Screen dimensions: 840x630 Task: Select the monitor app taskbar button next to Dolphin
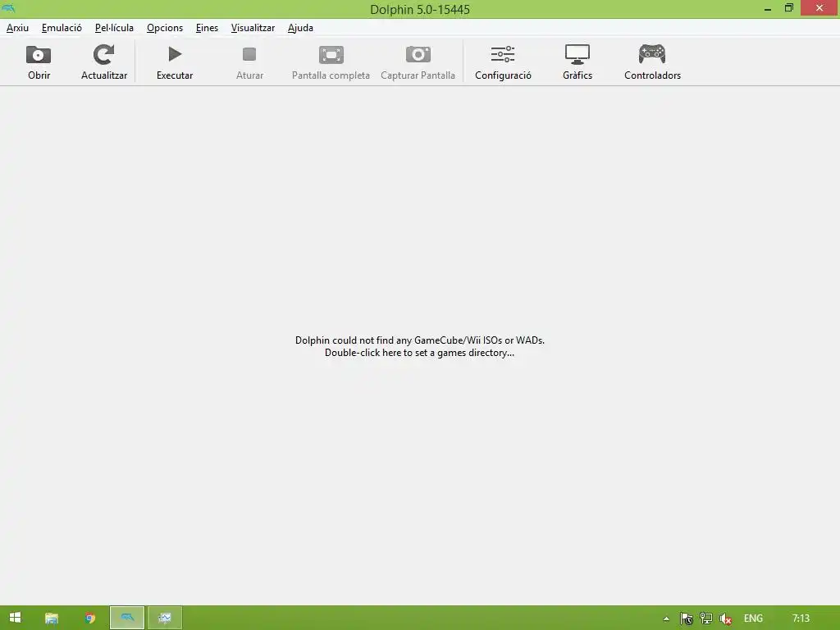pyautogui.click(x=164, y=618)
